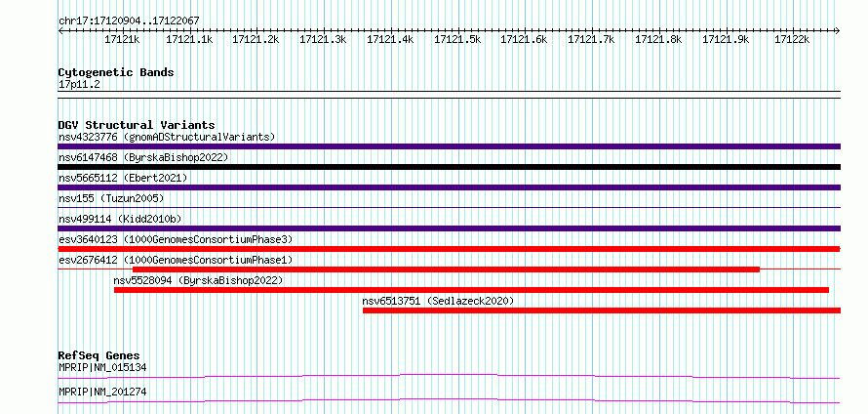Click the black bar under nsv6147468
868x414 pixels.
pyautogui.click(x=449, y=167)
